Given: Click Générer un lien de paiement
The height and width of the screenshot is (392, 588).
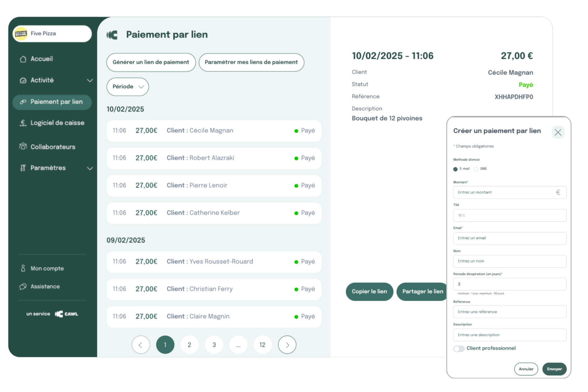Looking at the screenshot, I should click(x=151, y=62).
